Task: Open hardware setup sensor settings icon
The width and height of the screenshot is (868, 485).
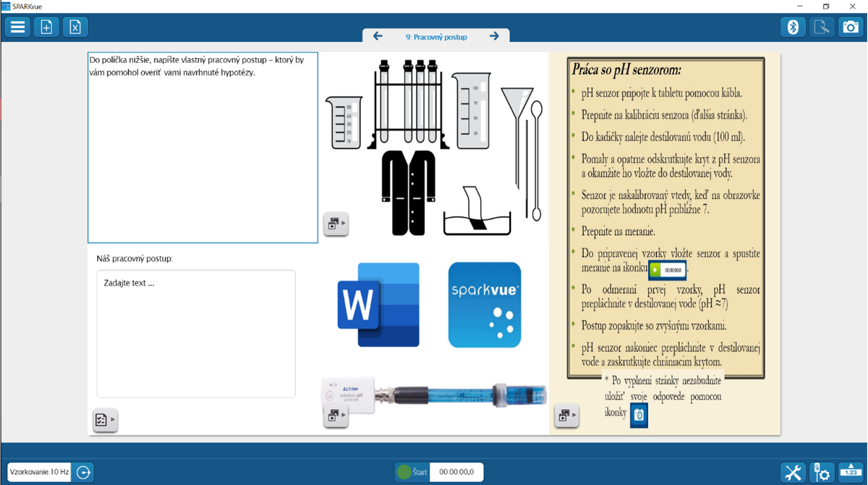Action: click(822, 472)
